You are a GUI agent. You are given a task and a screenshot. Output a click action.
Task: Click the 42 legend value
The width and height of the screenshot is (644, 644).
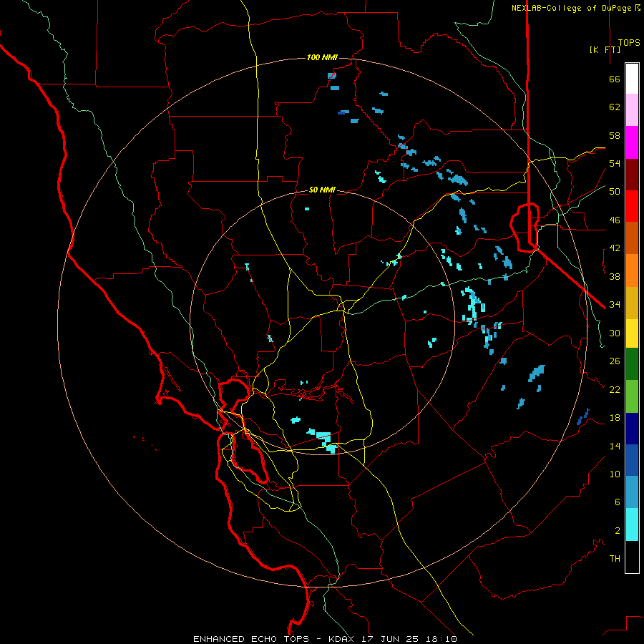tap(615, 248)
